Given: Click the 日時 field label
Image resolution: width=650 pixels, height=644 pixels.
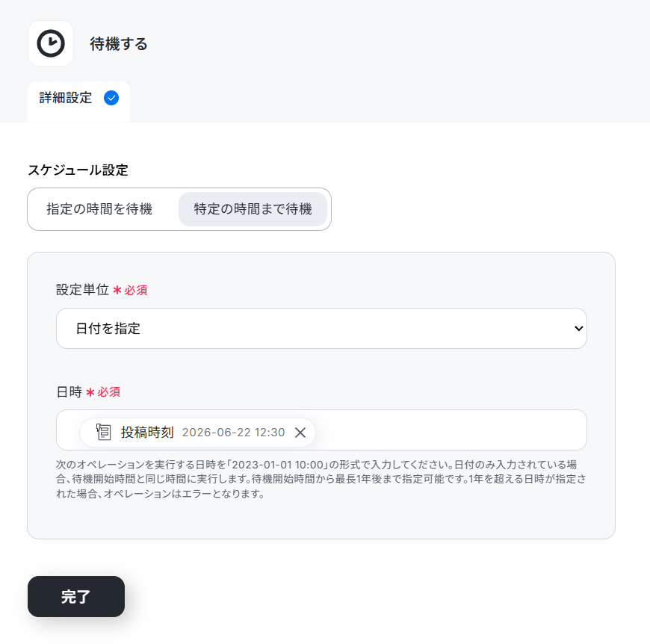Looking at the screenshot, I should click(x=69, y=391).
